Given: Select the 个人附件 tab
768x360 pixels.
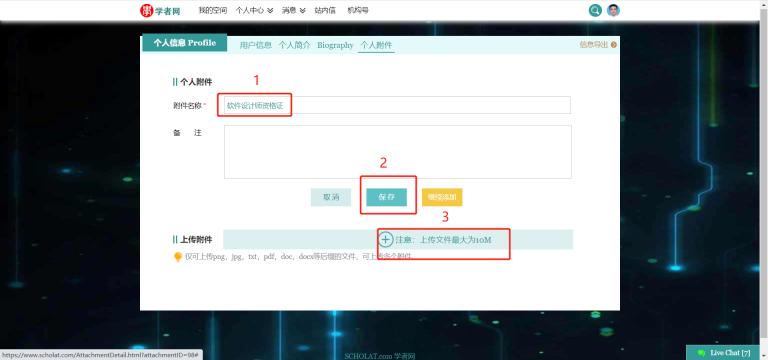Looking at the screenshot, I should [376, 45].
